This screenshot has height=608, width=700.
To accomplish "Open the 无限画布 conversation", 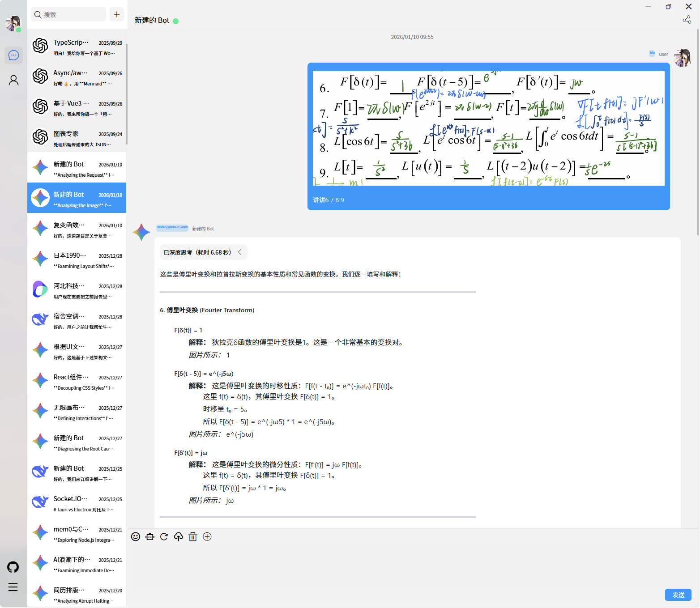I will click(77, 411).
